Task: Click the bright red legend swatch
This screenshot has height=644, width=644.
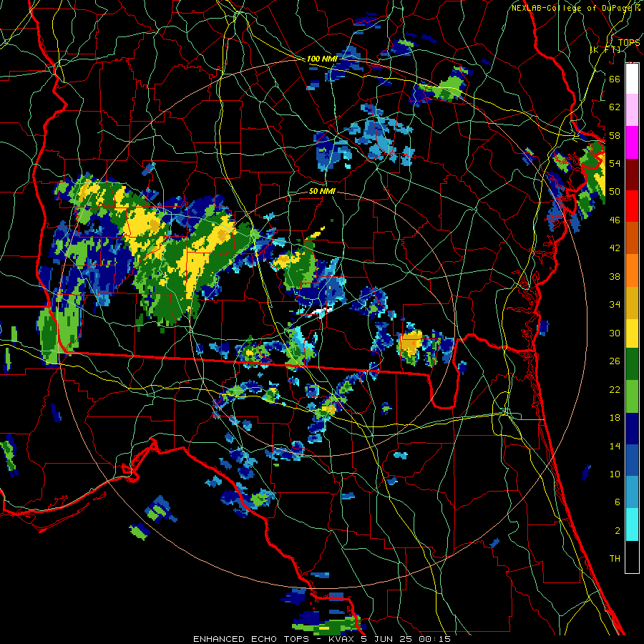Action: click(x=632, y=206)
